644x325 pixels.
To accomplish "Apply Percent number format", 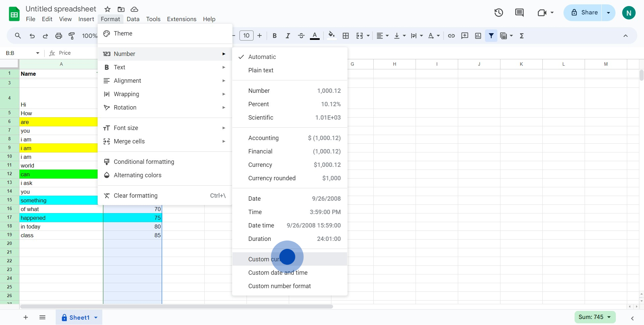I will point(290,104).
